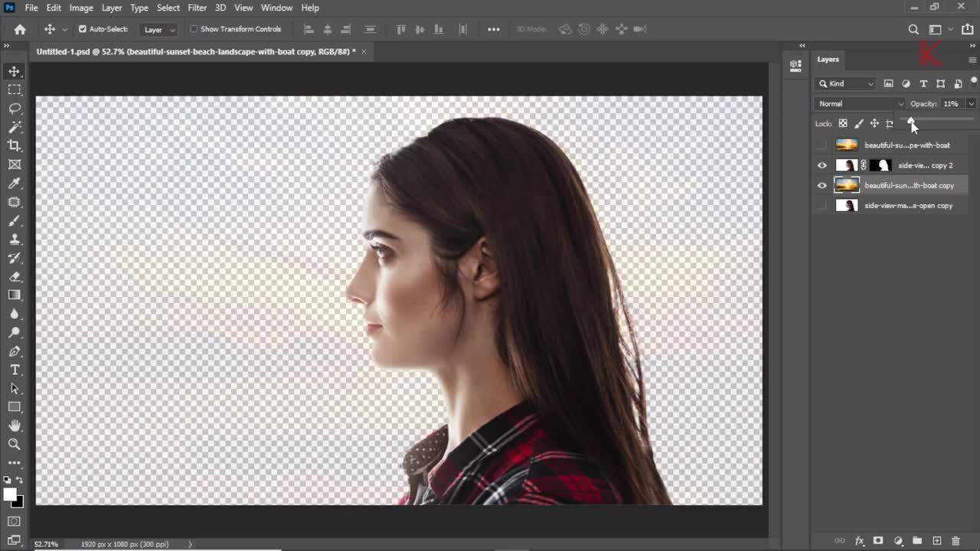Select the Untitled-1.psd document tab
The width and height of the screenshot is (980, 551).
(195, 51)
